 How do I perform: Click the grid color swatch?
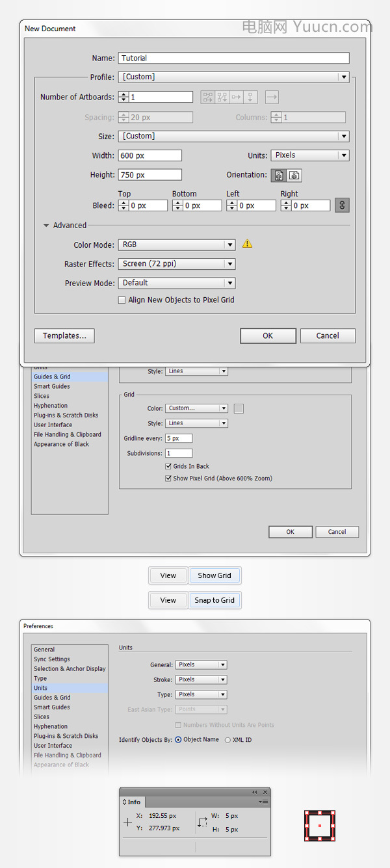click(239, 408)
